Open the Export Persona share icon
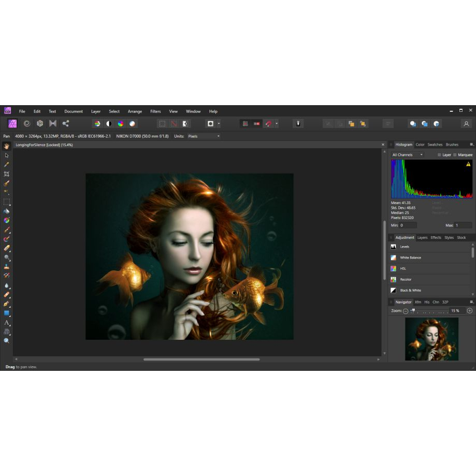The width and height of the screenshot is (476, 476). (x=66, y=124)
